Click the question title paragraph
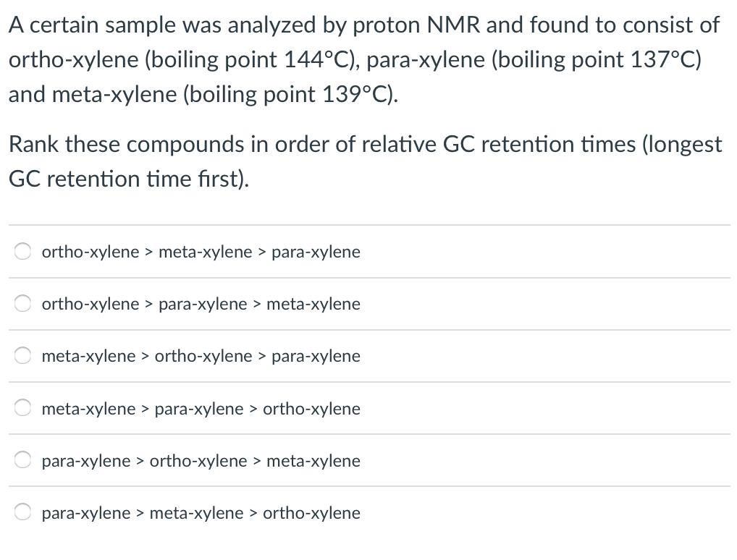This screenshot has height=560, width=737. [362, 59]
